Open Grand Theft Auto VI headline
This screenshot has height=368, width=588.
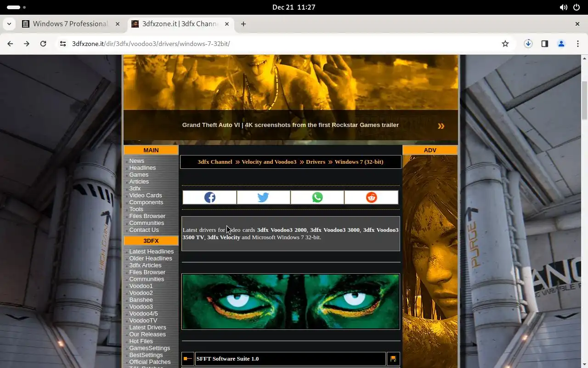(x=290, y=125)
